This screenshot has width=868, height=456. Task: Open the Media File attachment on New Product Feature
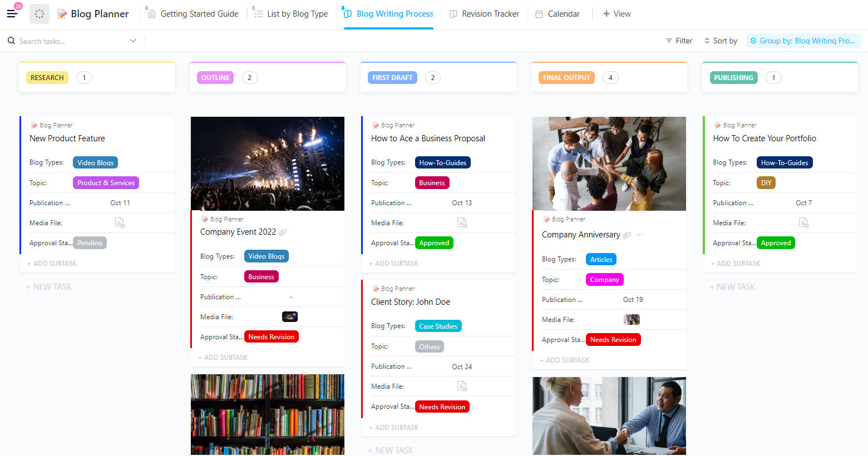pyautogui.click(x=120, y=222)
